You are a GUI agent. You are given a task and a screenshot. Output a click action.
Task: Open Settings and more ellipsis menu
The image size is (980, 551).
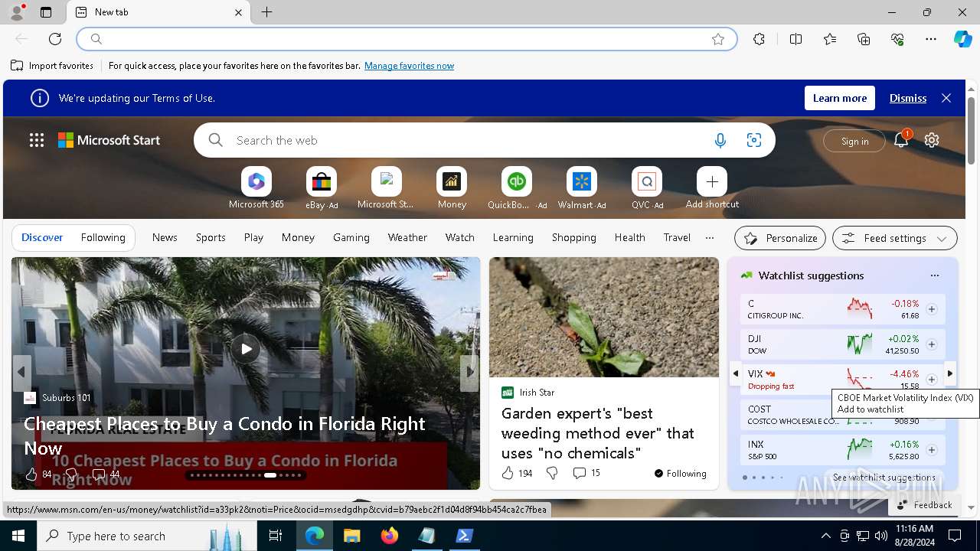931,39
